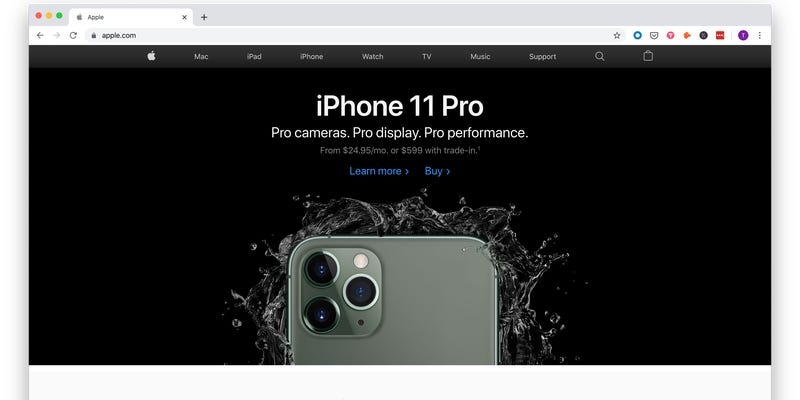Reload the page
Image resolution: width=800 pixels, height=400 pixels.
click(x=73, y=35)
